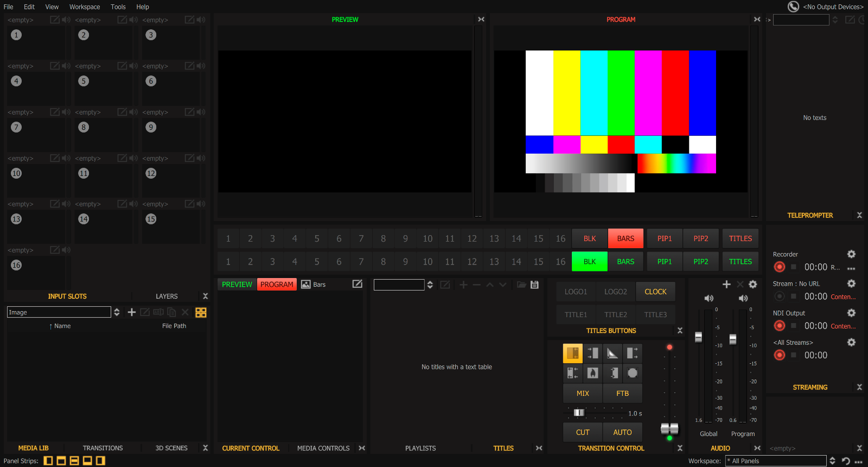Screen dimensions: 868x467
Task: Mute the Program audio speaker
Action: click(743, 299)
